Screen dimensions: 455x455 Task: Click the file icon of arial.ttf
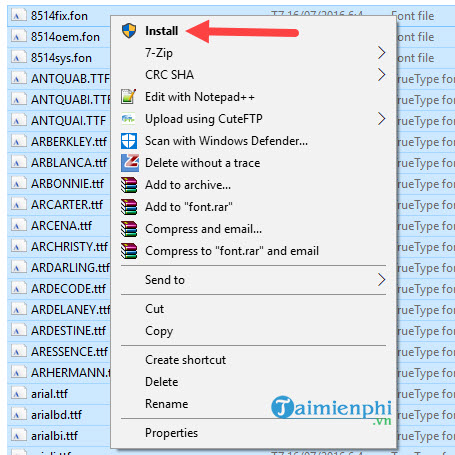click(18, 393)
